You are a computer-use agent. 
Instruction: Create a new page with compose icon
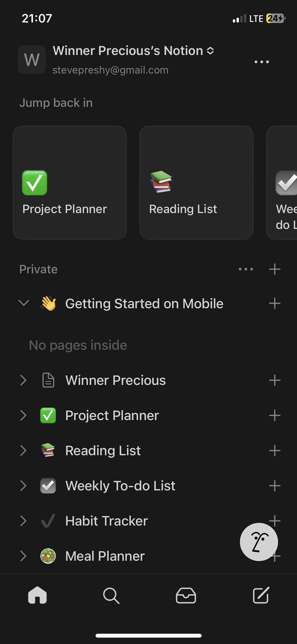pos(261,595)
